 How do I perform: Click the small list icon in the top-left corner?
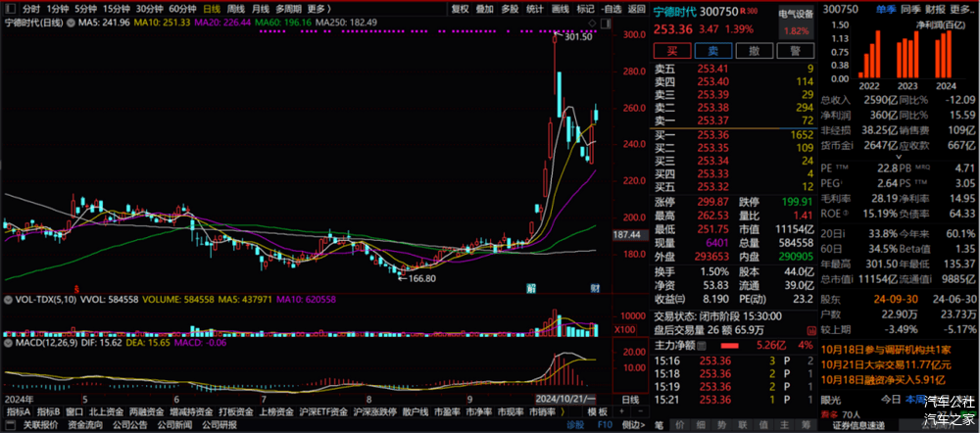pyautogui.click(x=11, y=10)
